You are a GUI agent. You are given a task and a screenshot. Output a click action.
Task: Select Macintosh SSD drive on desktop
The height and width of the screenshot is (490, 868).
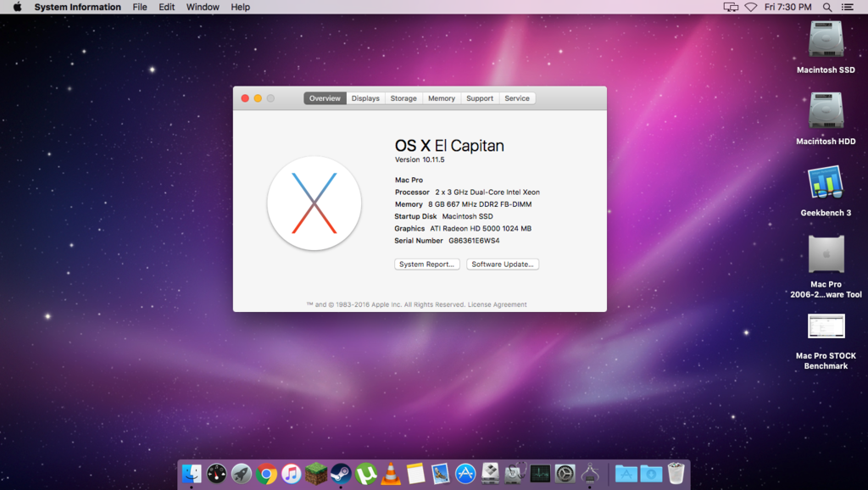[826, 40]
